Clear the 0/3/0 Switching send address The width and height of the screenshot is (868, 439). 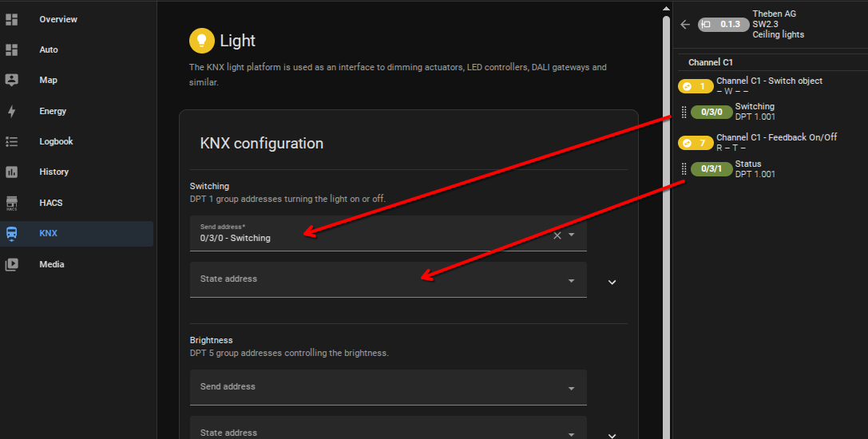click(x=557, y=235)
